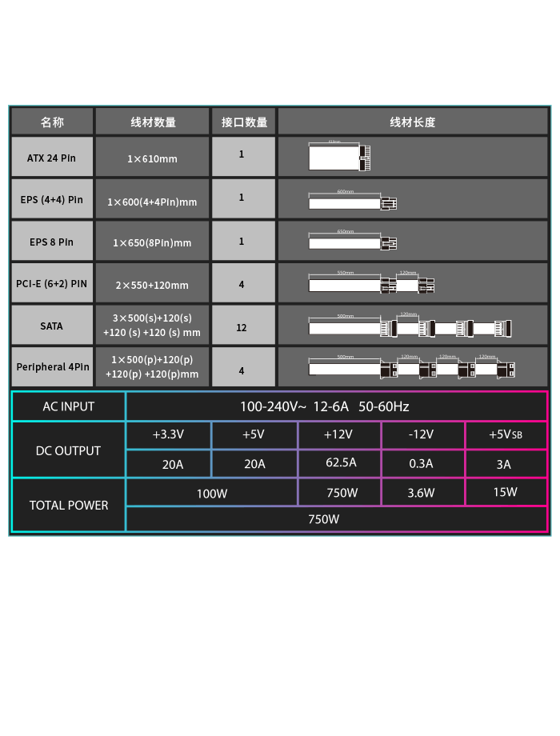Image resolution: width=560 pixels, height=736 pixels.
Task: Select the AC INPUT row label
Action: (69, 406)
